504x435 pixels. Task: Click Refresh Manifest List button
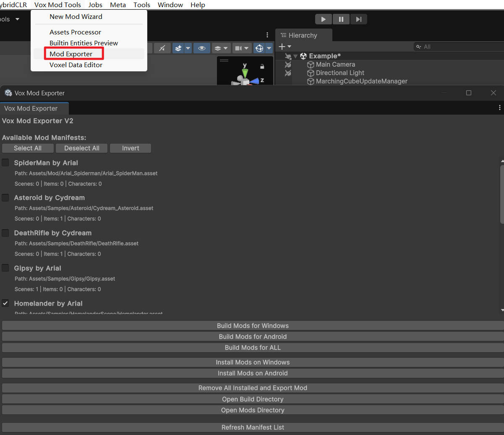tap(253, 427)
